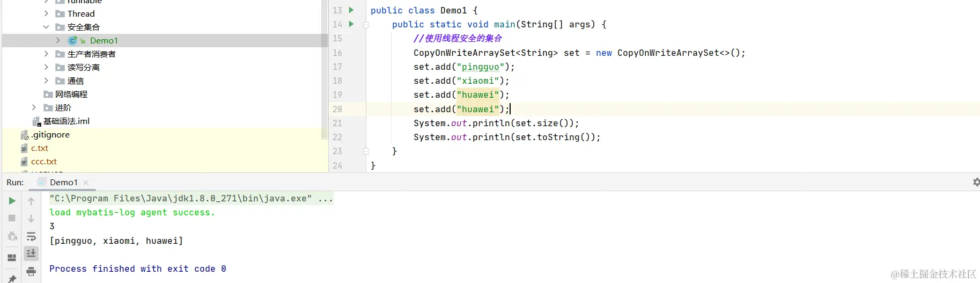980x283 pixels.
Task: Expand the Demo1 node chevron
Action: point(58,40)
